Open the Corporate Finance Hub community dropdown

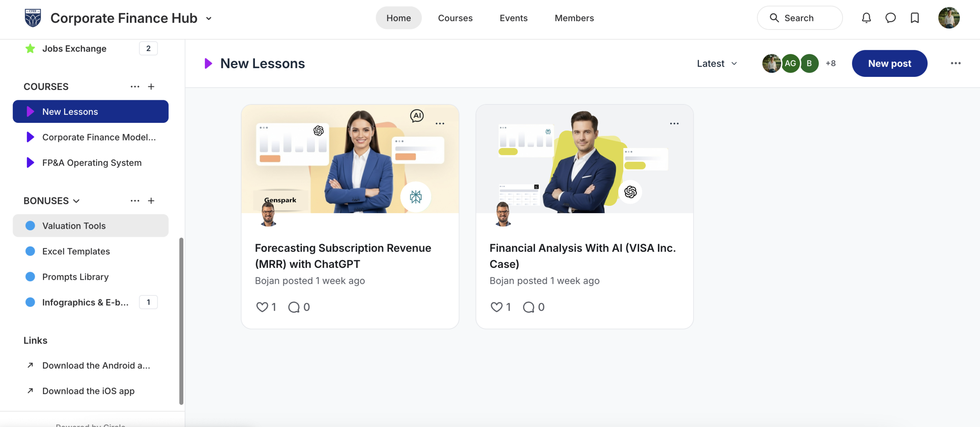click(209, 18)
